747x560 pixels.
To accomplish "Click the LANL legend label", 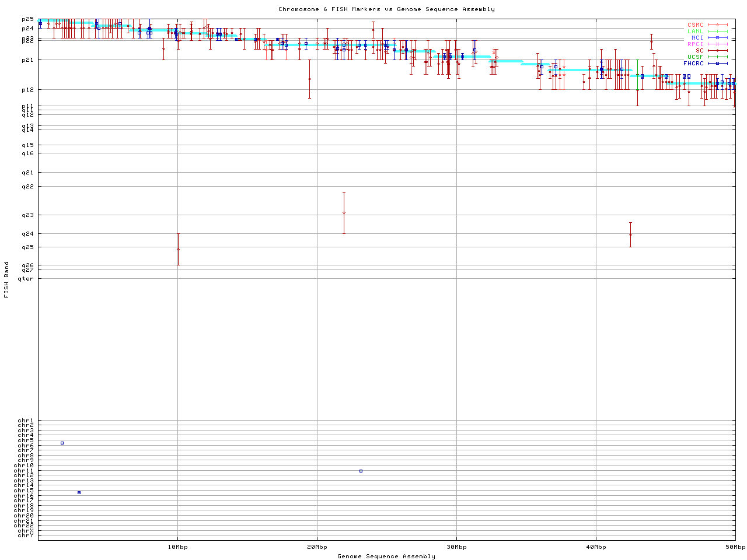I will (696, 32).
